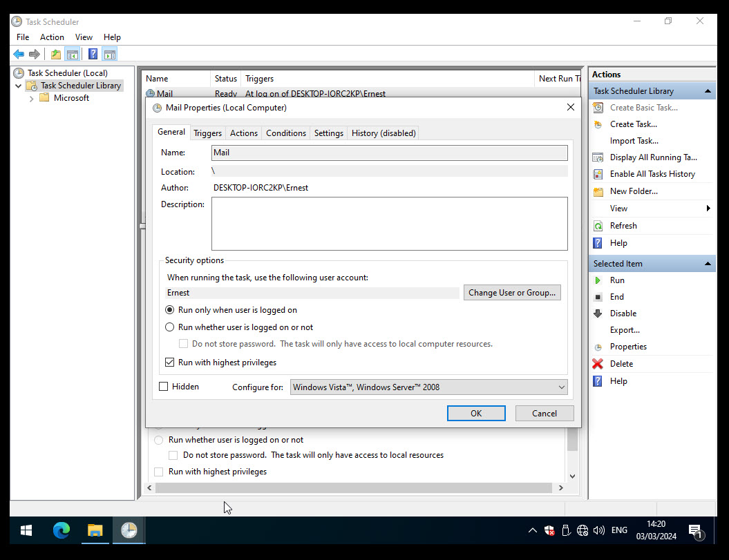Open Task Scheduler Help from the toolbar
Screen dimensions: 729x560
point(92,53)
